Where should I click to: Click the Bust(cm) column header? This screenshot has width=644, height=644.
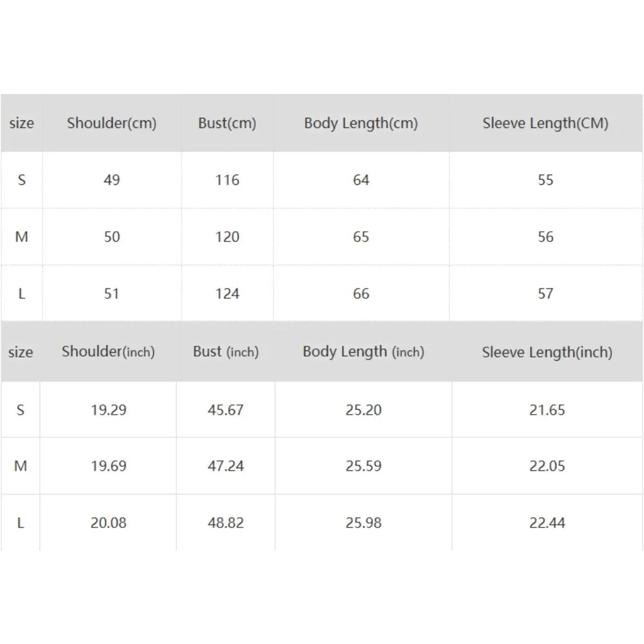pyautogui.click(x=227, y=123)
